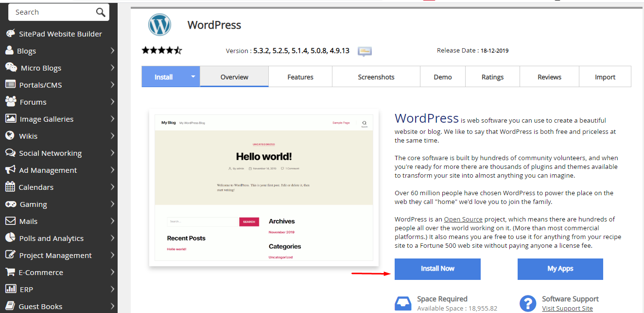Click the Gaming controller icon
The width and height of the screenshot is (644, 313).
click(x=11, y=204)
